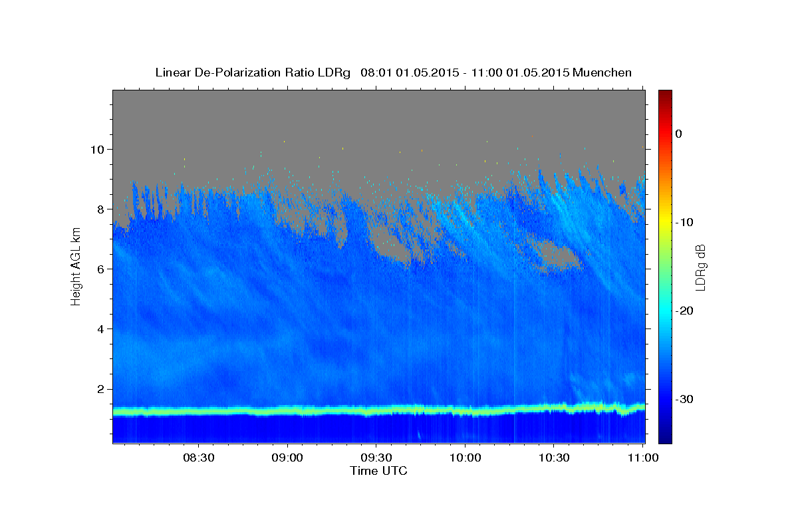Image resolution: width=798 pixels, height=532 pixels.
Task: Click the bright green-yellow layer near 1.3 km
Action: click(379, 410)
